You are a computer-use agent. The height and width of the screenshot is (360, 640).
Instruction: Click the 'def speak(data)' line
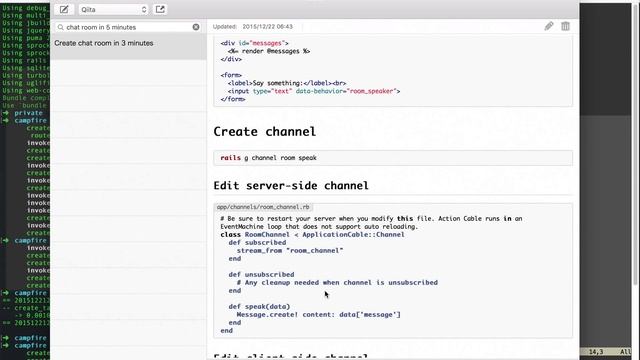coord(259,307)
